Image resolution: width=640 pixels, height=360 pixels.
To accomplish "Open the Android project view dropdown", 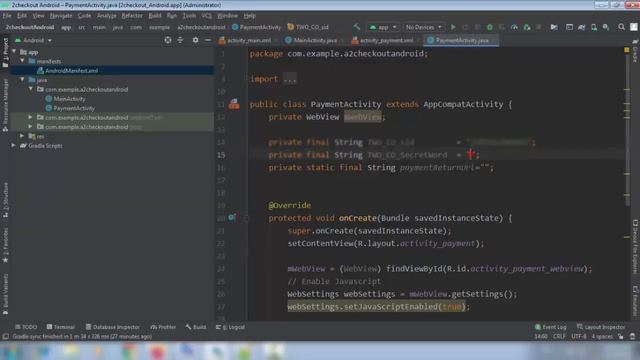I will click(33, 40).
